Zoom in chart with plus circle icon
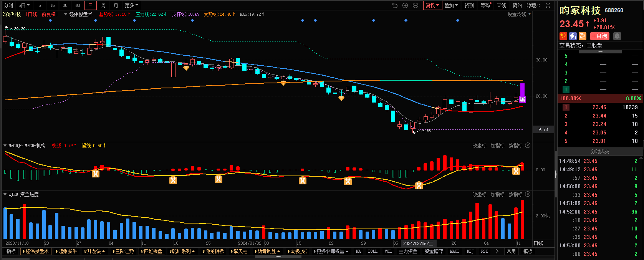This screenshot has height=260, width=644. click(405, 5)
